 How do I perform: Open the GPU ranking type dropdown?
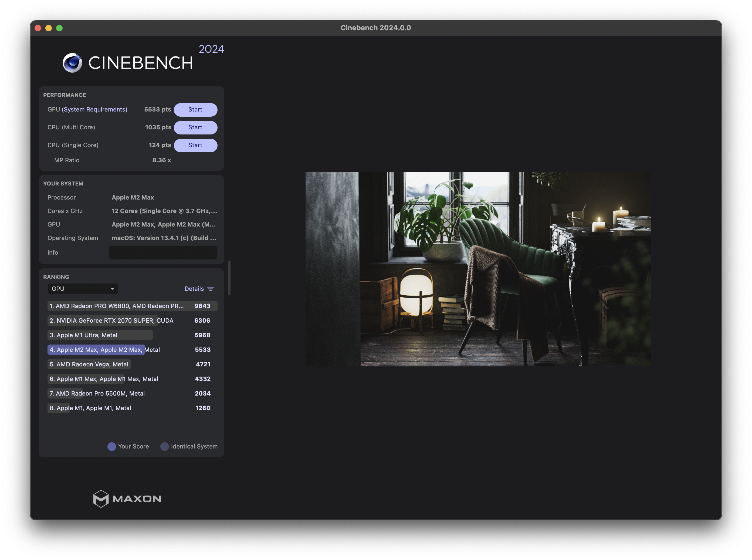point(82,289)
